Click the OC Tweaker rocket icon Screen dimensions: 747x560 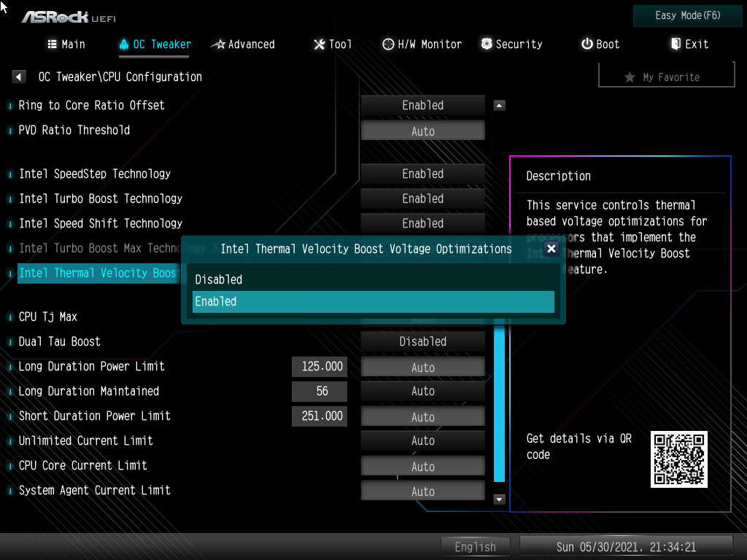124,44
